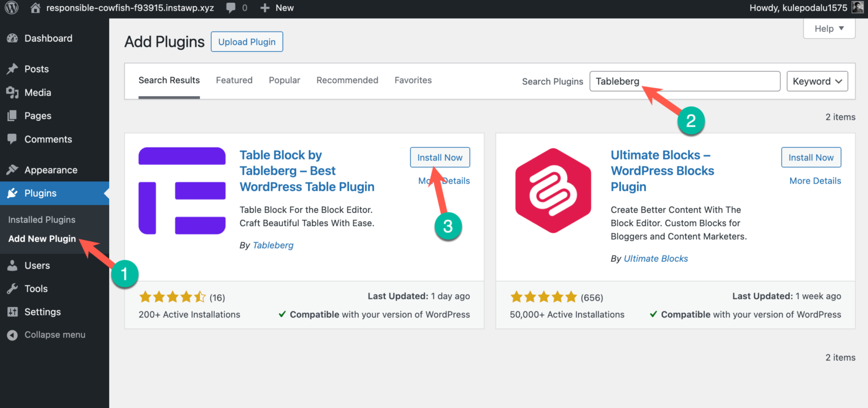This screenshot has width=868, height=408.
Task: Expand the Help panel
Action: tap(828, 28)
